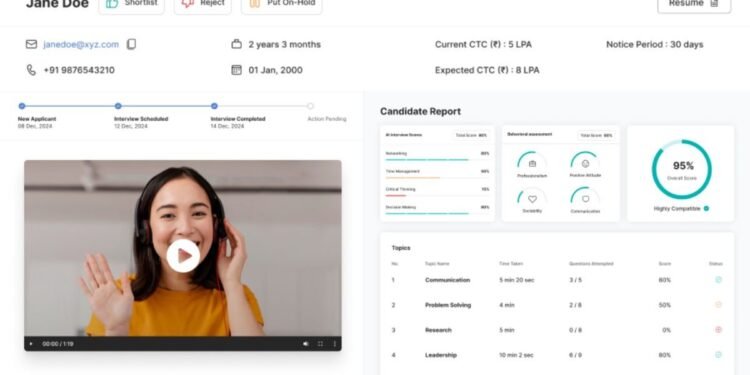The width and height of the screenshot is (750, 375).
Task: Select the Leadership topic name
Action: pos(441,355)
